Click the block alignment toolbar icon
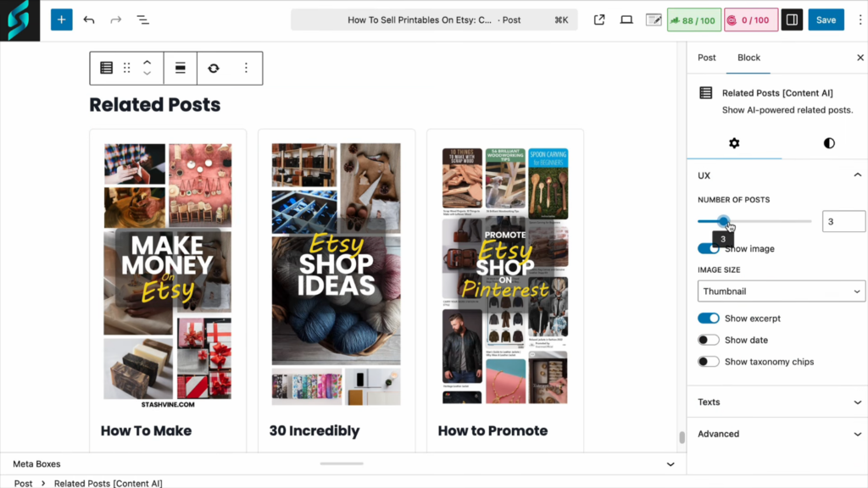Viewport: 868px width, 488px height. (181, 68)
